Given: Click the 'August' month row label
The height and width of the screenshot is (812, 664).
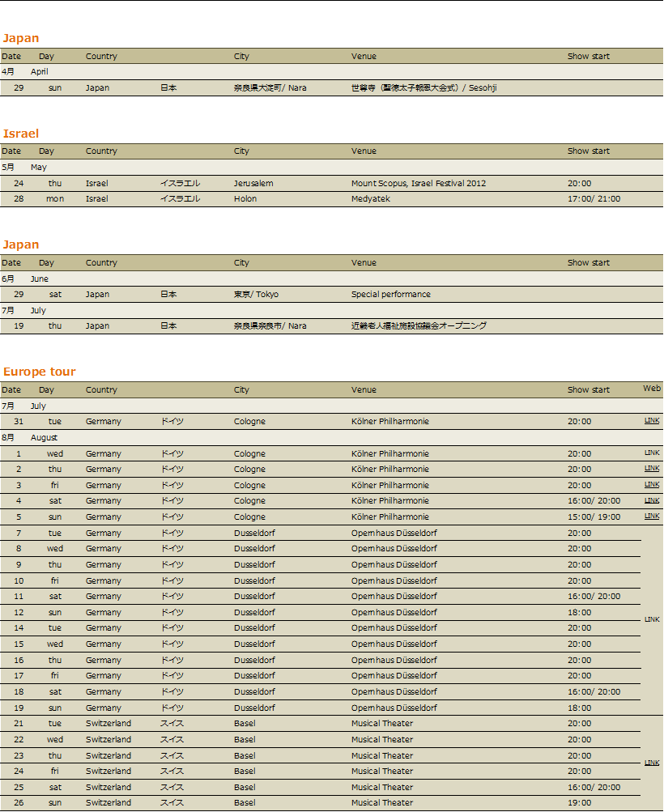Looking at the screenshot, I should point(44,438).
